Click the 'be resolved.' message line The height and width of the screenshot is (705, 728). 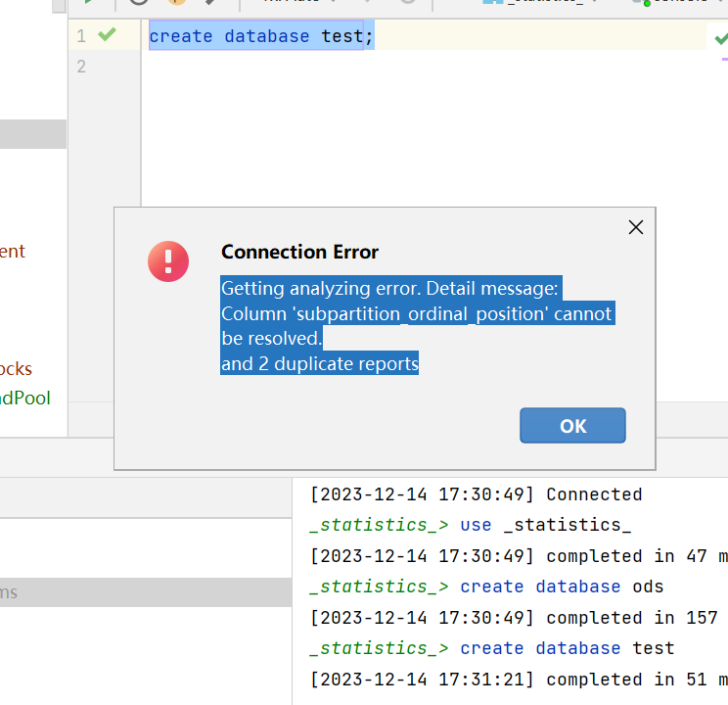point(272,339)
